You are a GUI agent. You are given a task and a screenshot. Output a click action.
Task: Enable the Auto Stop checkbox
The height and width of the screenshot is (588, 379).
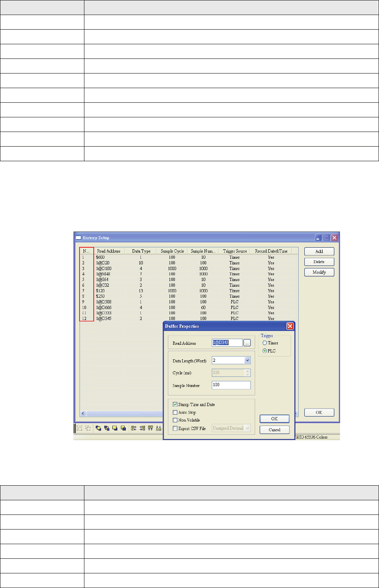[x=175, y=412]
